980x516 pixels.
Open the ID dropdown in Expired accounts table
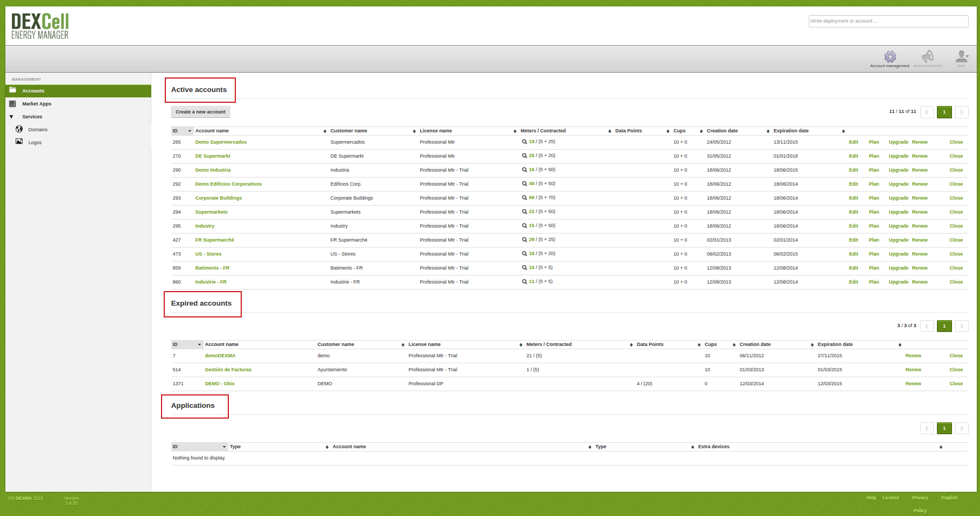199,344
